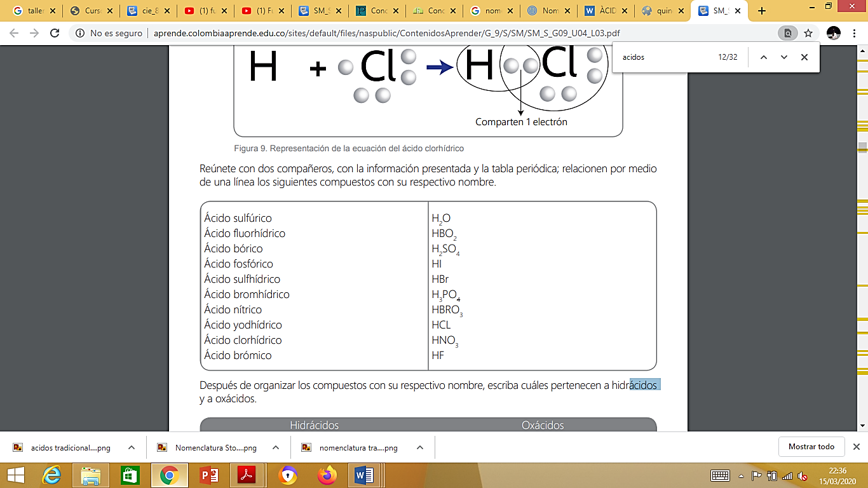Click 'Ácido yodhídrico' in the table

pos(243,325)
